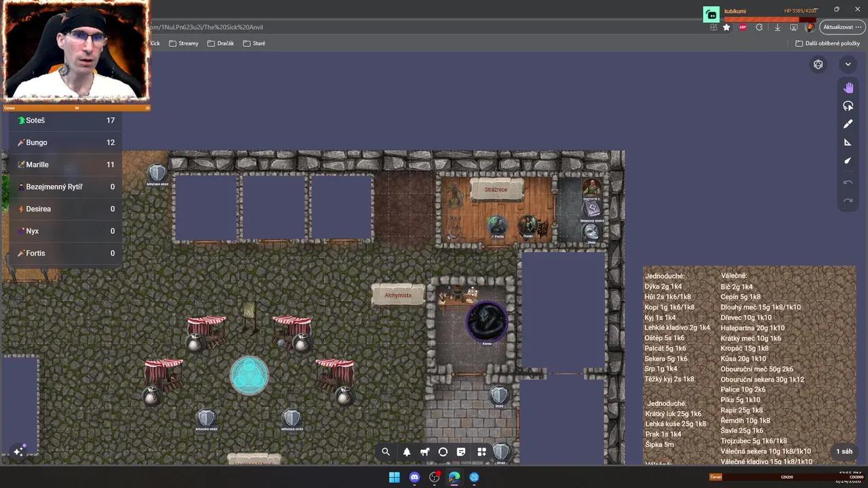Click Krátký luk 25g 1k6 entry
The width and height of the screenshot is (868, 488).
click(673, 414)
